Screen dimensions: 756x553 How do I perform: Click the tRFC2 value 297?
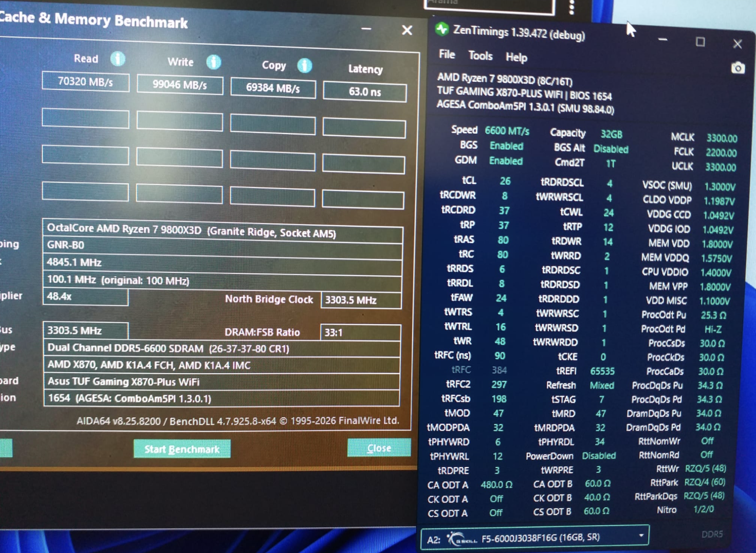click(499, 384)
